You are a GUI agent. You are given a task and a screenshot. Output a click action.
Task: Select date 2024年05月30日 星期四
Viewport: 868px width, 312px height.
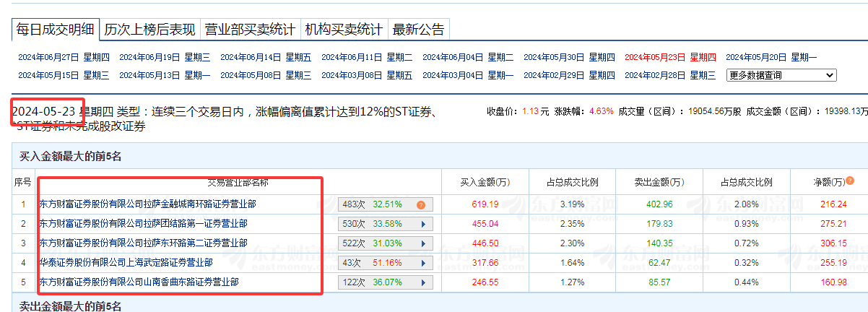pos(569,57)
